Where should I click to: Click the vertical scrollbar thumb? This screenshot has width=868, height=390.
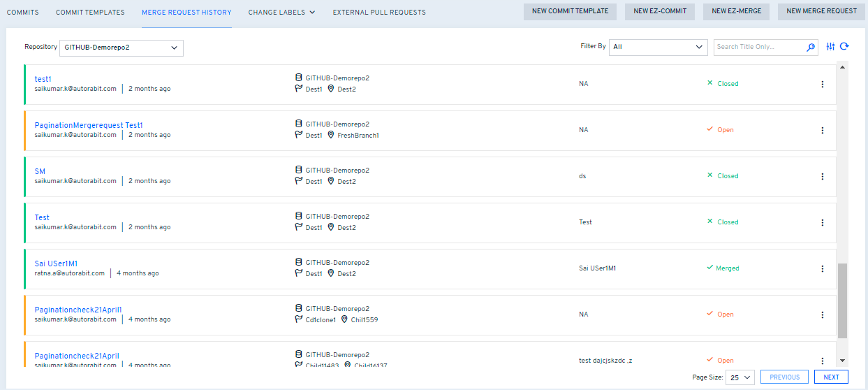click(x=841, y=301)
